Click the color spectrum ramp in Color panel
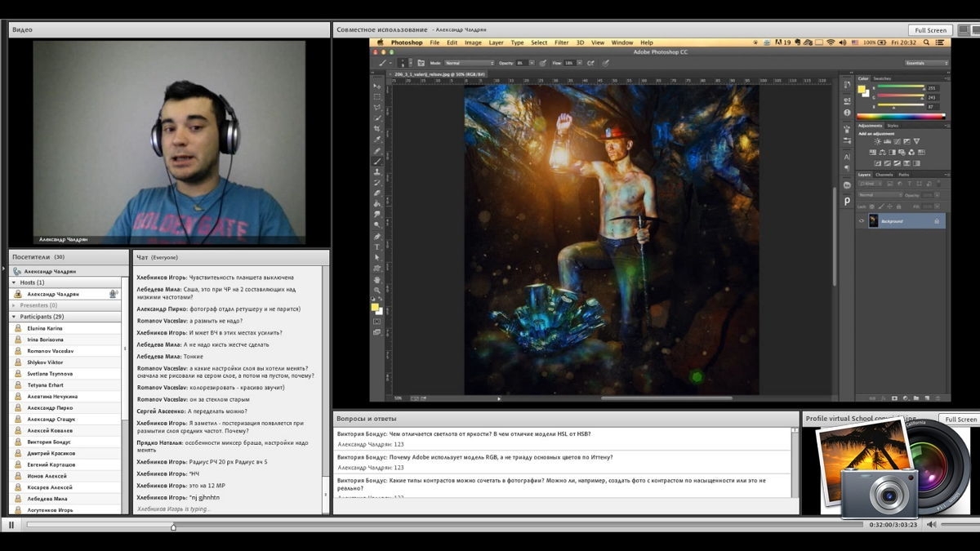980x551 pixels. (901, 117)
